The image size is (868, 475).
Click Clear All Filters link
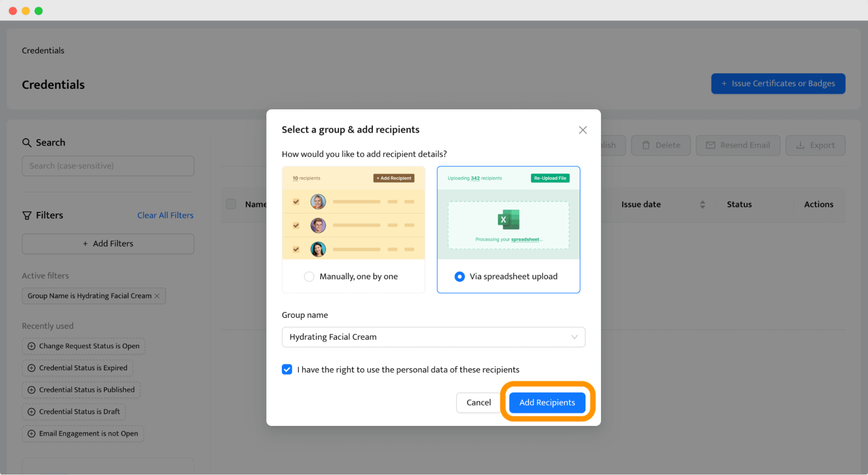click(165, 215)
